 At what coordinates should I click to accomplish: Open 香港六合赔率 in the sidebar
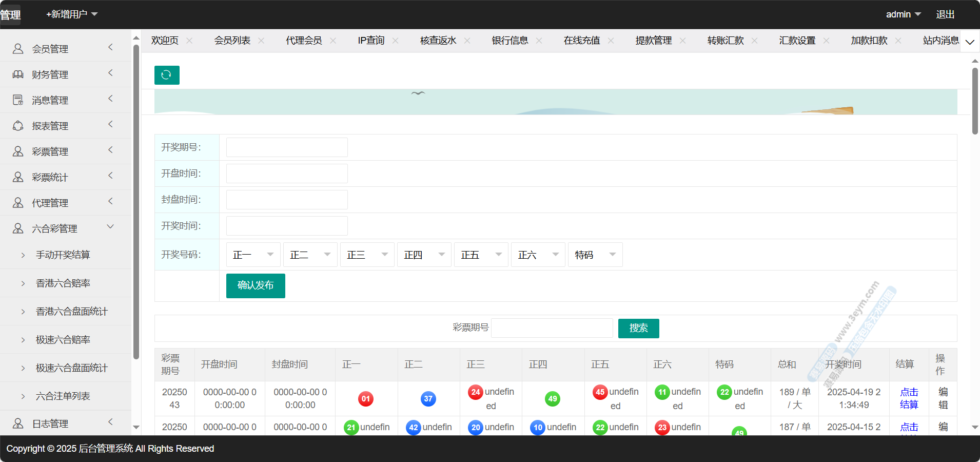pyautogui.click(x=63, y=283)
